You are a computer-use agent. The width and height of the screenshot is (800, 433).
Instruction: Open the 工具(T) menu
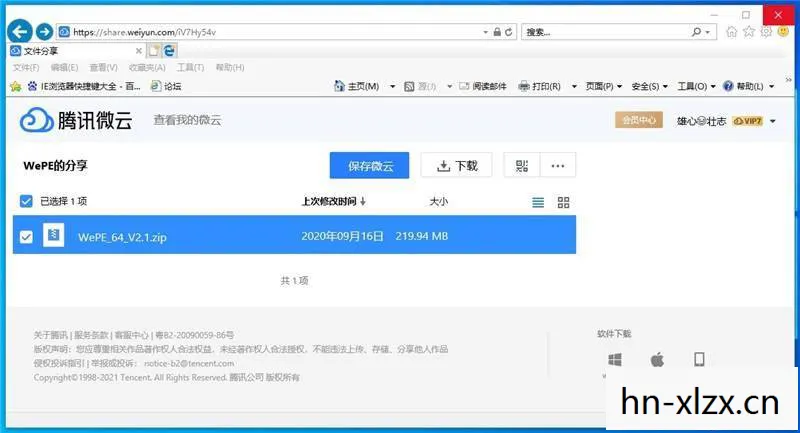click(190, 67)
